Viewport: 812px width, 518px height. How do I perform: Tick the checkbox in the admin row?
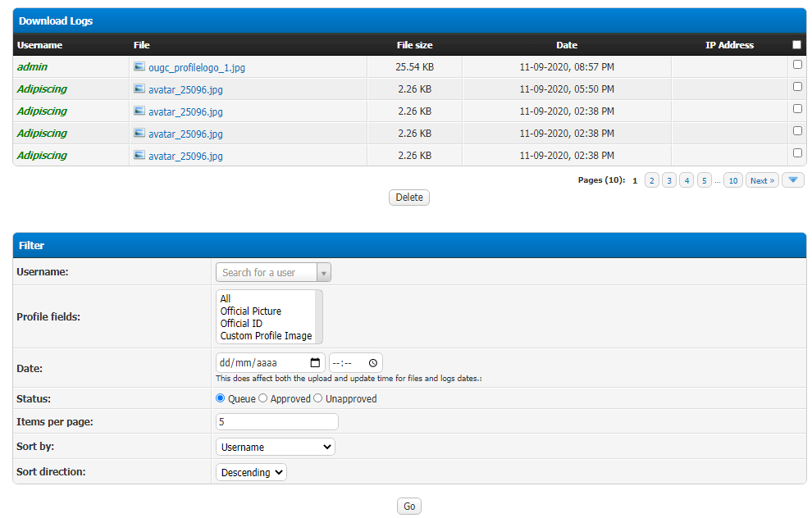(797, 65)
